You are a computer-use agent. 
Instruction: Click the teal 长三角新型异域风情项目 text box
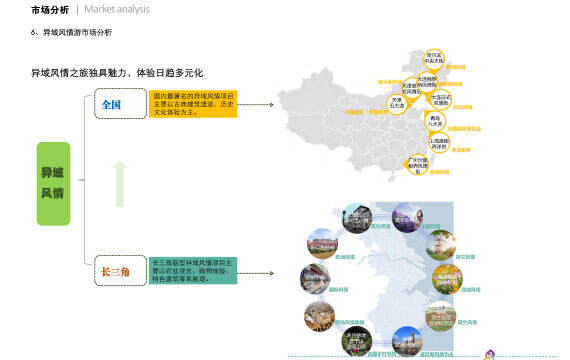pyautogui.click(x=193, y=271)
